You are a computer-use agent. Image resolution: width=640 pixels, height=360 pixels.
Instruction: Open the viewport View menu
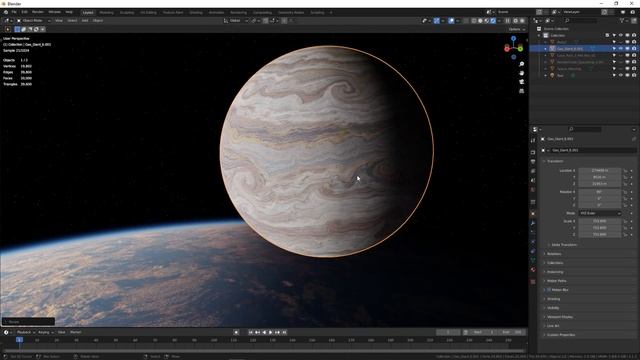pyautogui.click(x=59, y=20)
